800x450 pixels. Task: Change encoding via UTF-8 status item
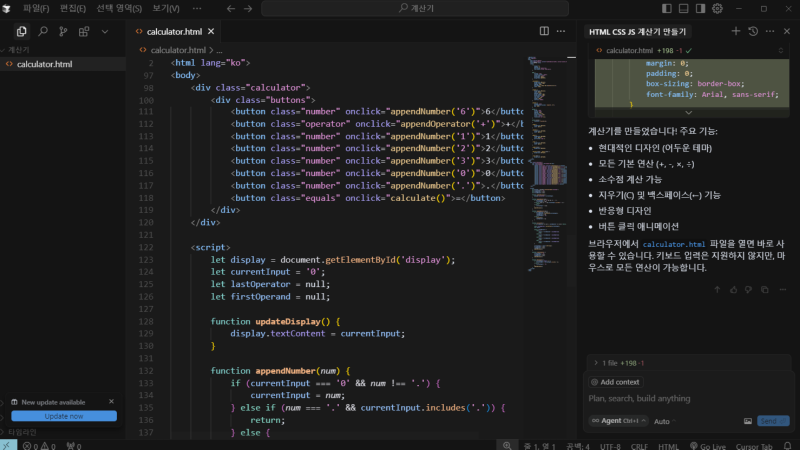click(x=610, y=446)
